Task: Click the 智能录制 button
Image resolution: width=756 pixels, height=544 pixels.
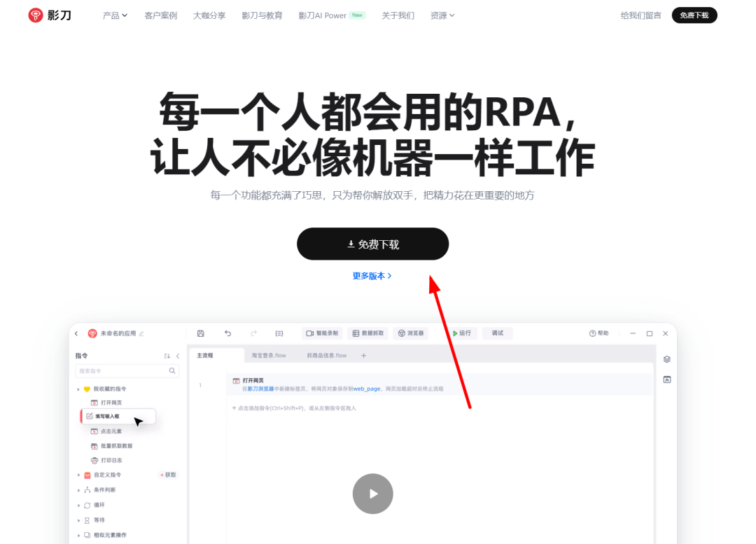Action: pos(322,333)
